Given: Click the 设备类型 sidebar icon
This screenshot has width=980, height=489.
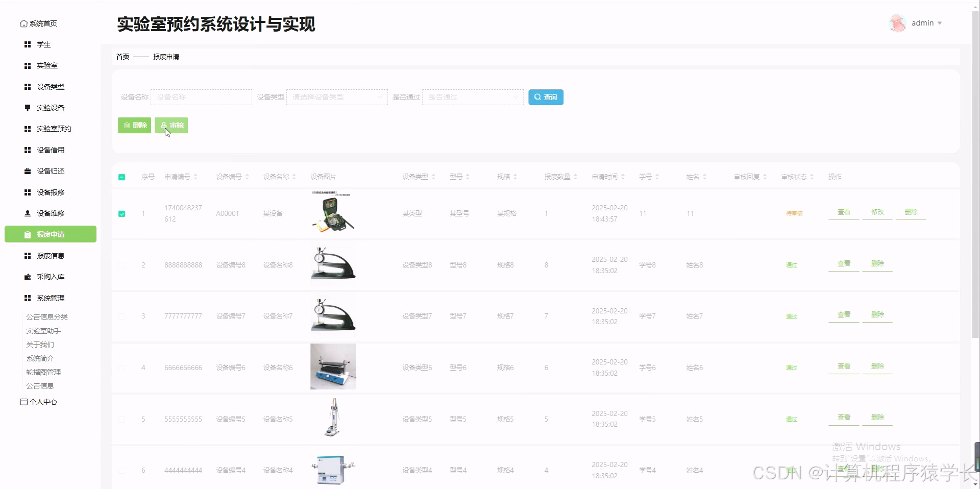Looking at the screenshot, I should 28,87.
